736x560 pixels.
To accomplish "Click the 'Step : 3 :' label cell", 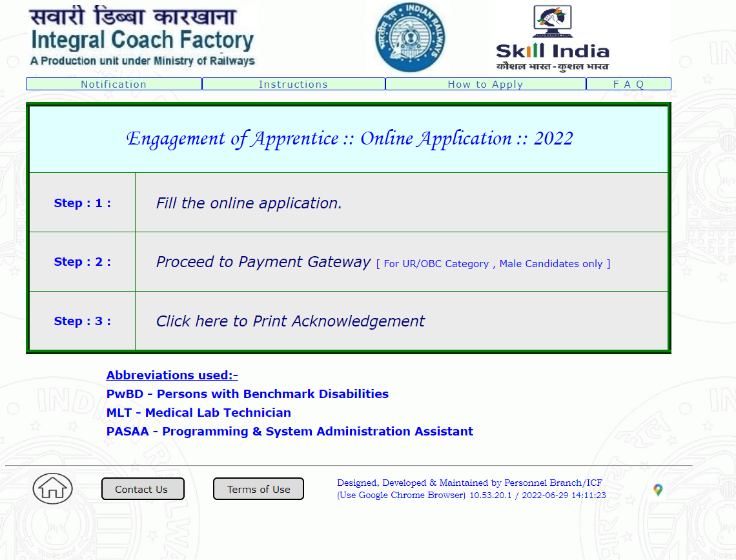I will 82,321.
